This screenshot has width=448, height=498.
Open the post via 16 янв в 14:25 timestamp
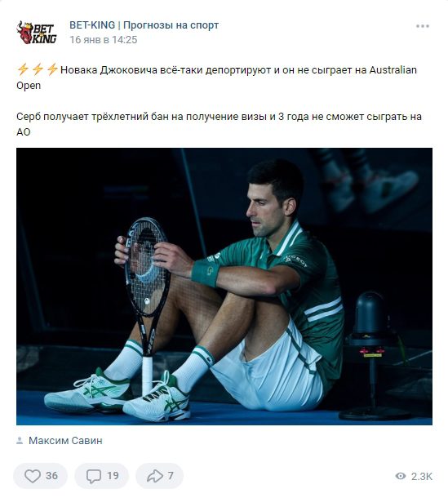point(103,40)
